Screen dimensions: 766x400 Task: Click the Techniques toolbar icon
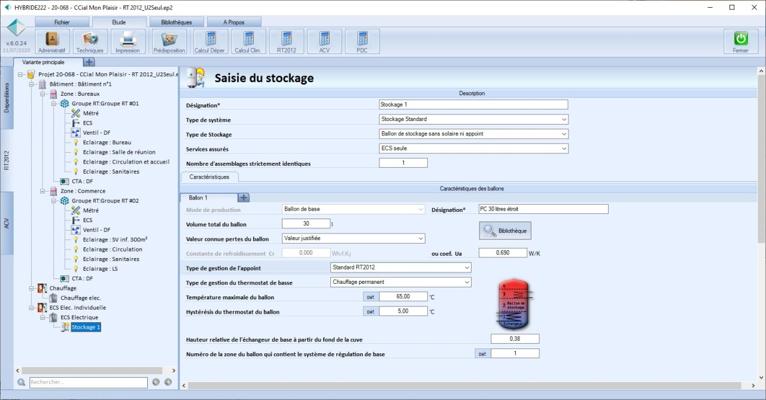[89, 41]
